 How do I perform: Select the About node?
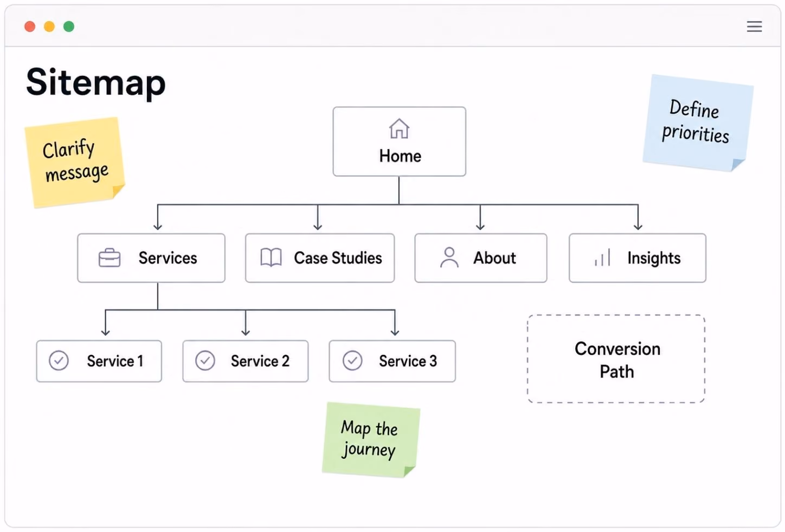click(x=481, y=258)
